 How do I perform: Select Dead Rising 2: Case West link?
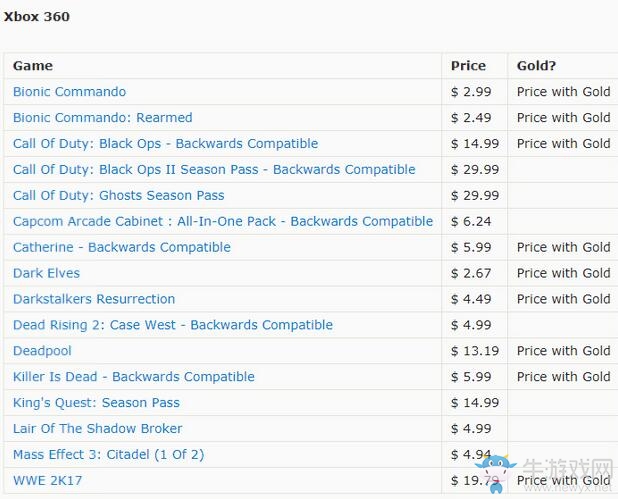(172, 326)
